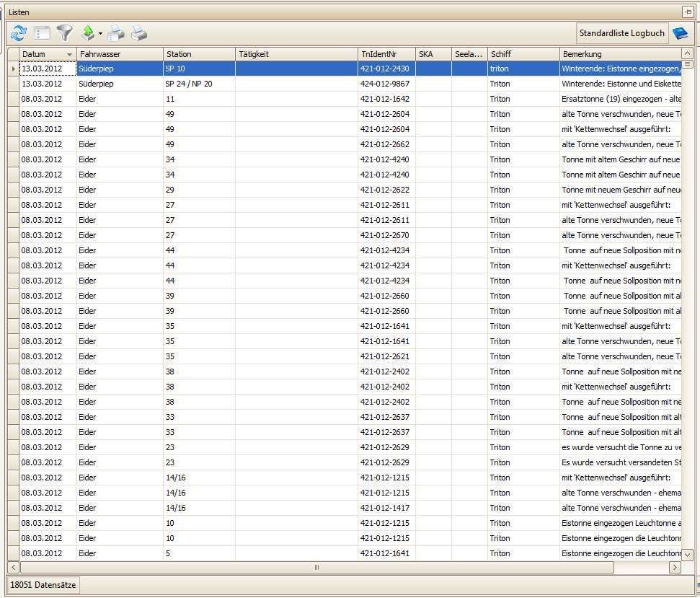Click the '18051 Datensätze' status entry
The height and width of the screenshot is (598, 700).
click(x=43, y=584)
